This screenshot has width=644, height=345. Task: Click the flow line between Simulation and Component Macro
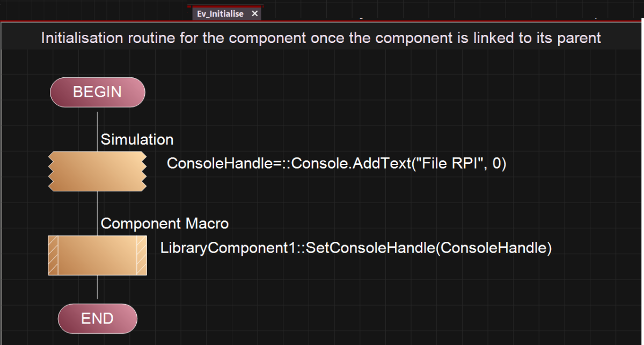(x=97, y=204)
